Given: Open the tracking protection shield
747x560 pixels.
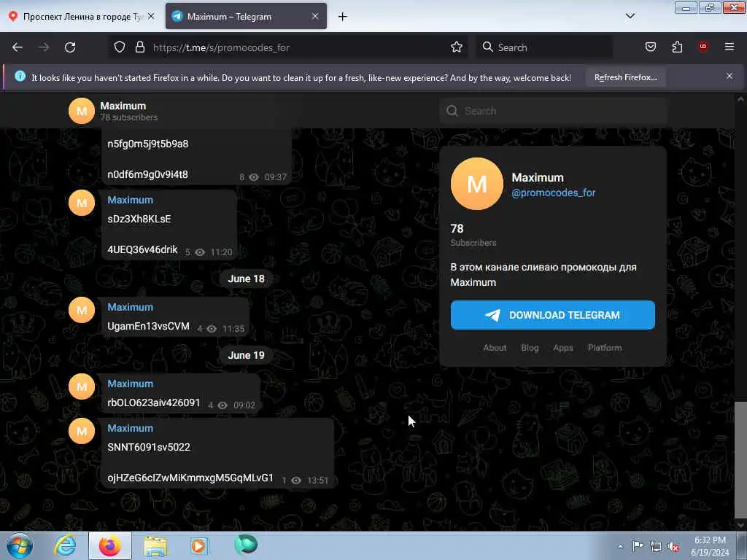Looking at the screenshot, I should 120,47.
